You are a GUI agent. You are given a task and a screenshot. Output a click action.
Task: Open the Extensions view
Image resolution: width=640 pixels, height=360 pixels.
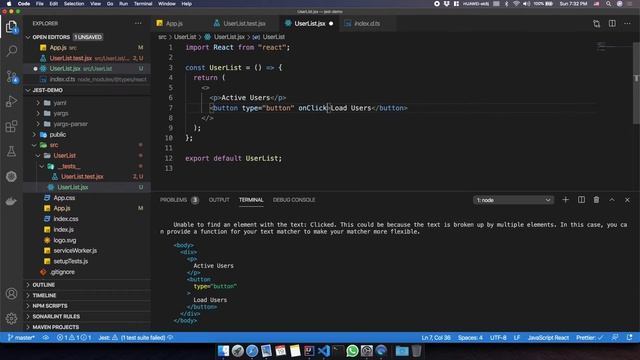[11, 126]
